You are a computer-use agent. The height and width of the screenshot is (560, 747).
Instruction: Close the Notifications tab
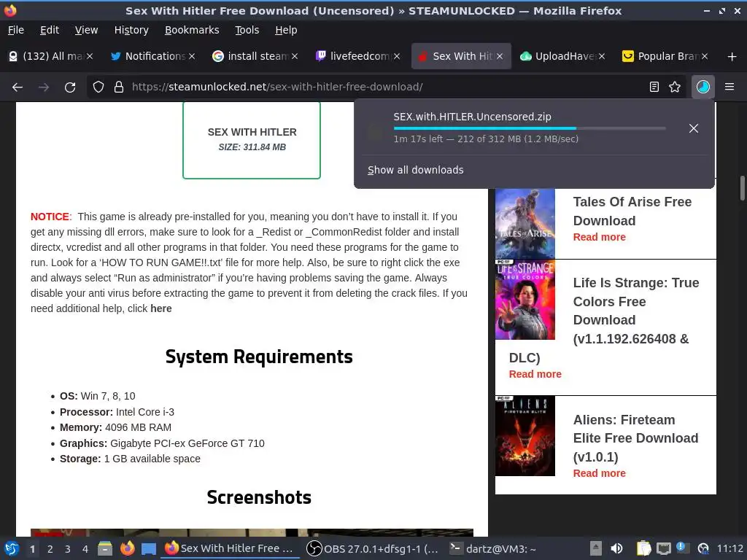tap(192, 56)
